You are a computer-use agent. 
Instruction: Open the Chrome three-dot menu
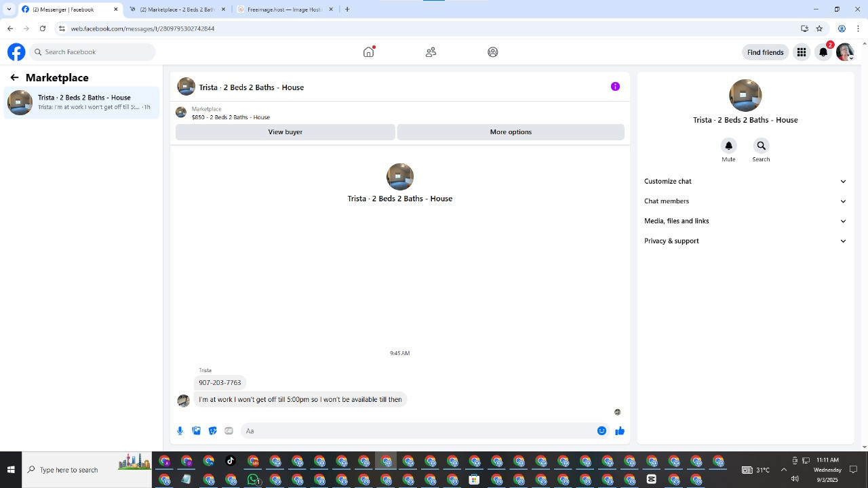pyautogui.click(x=858, y=28)
